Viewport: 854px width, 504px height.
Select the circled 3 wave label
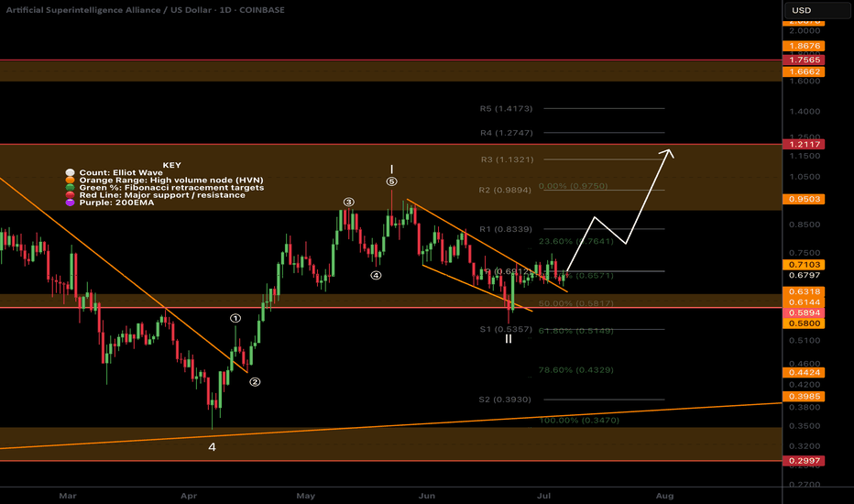[x=348, y=203]
